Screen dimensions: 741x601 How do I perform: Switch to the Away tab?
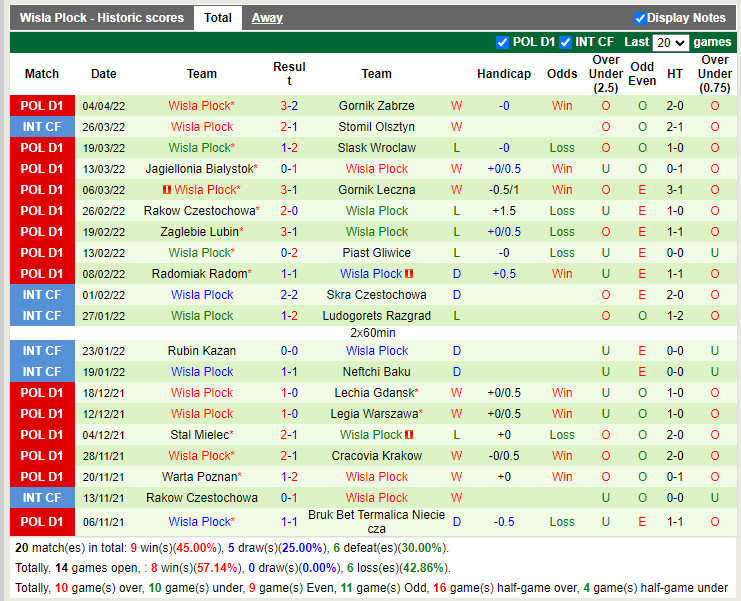(x=267, y=18)
